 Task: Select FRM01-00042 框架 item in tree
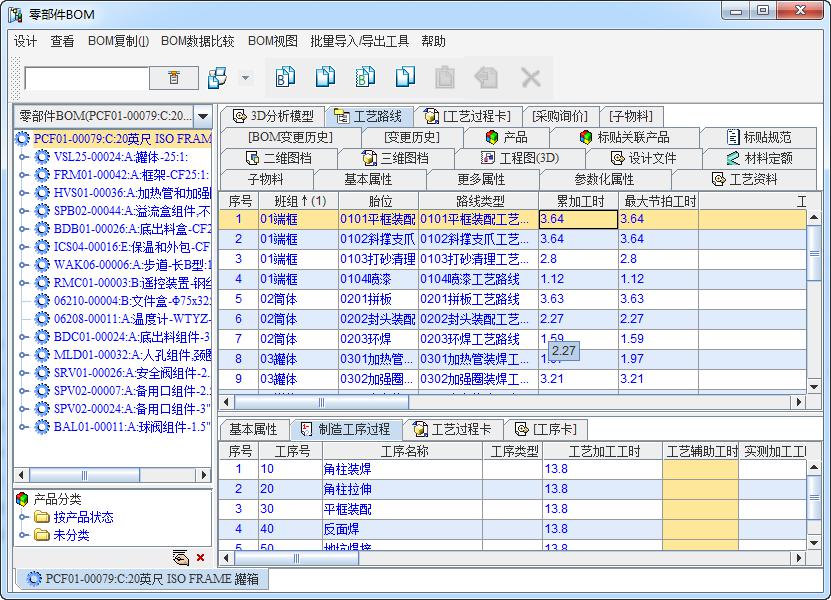point(130,175)
